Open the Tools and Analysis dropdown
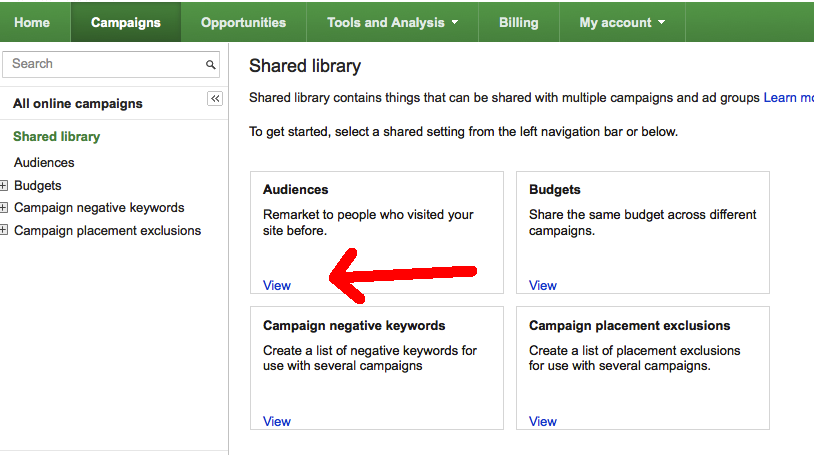The image size is (814, 455). 393,22
